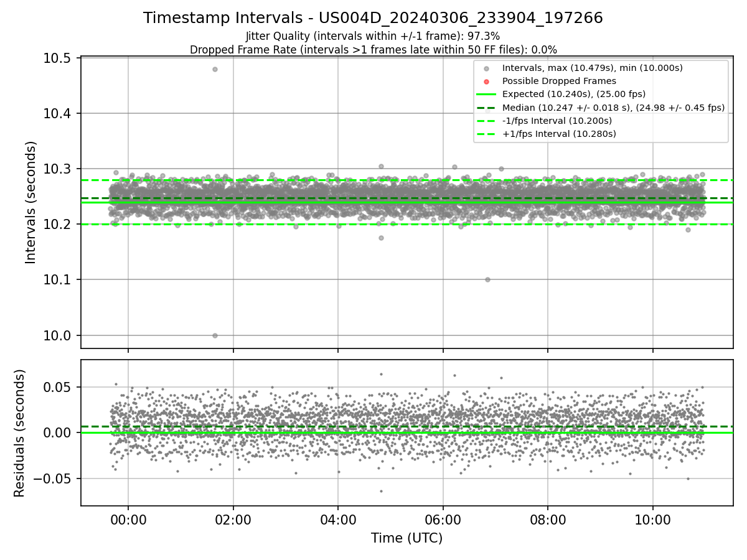The height and width of the screenshot is (560, 747).
Task: Click legend text '-1/fps Interval (10.200s)'
Action: click(557, 121)
